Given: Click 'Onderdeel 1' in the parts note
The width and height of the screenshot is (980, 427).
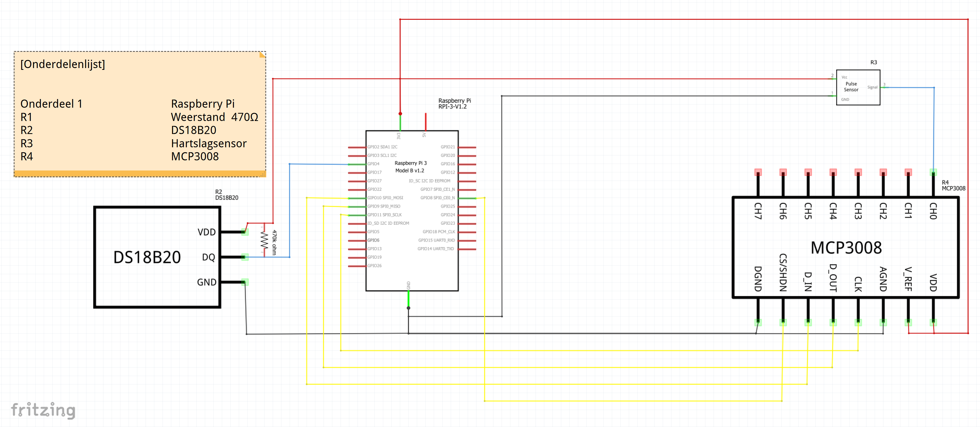Looking at the screenshot, I should click(51, 104).
